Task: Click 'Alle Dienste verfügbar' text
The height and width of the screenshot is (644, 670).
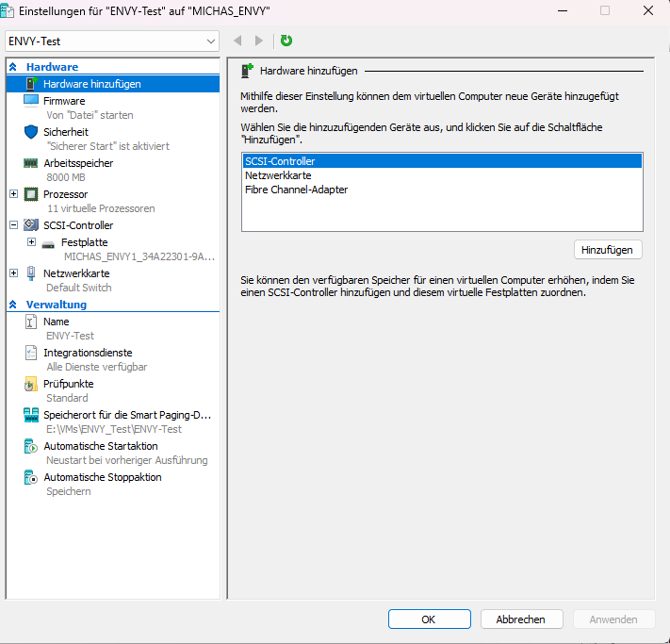Action: point(96,367)
